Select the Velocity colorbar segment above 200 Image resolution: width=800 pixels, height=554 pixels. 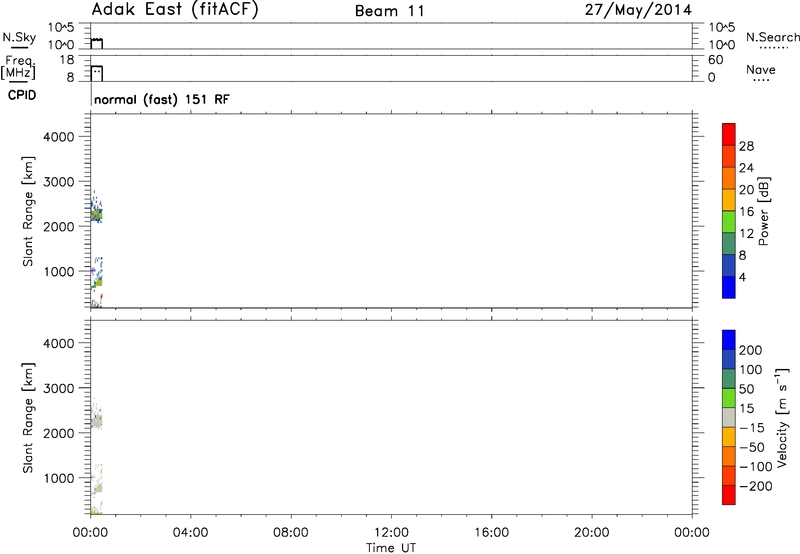pos(729,340)
